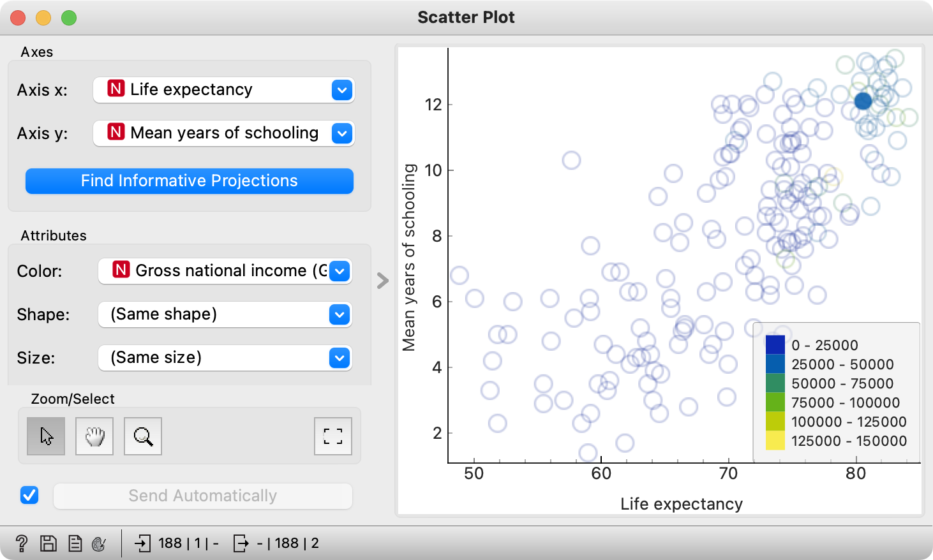
Task: Create a report with the document icon
Action: [x=75, y=543]
